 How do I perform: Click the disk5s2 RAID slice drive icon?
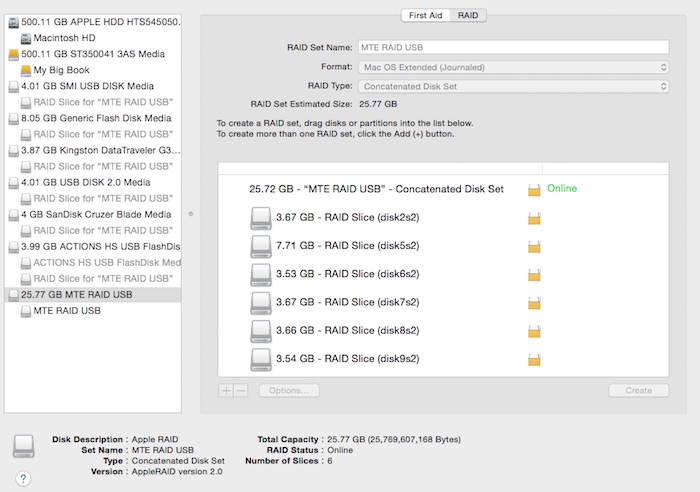coord(261,246)
